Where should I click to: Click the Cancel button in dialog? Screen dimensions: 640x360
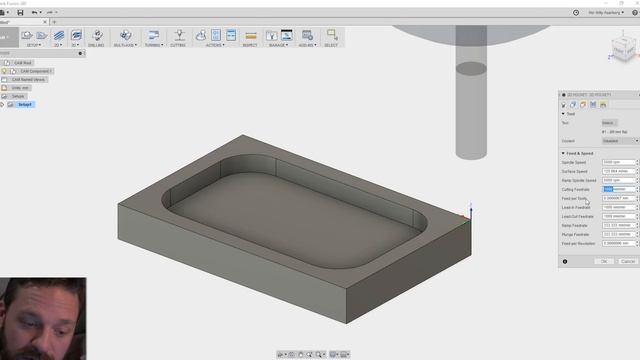[628, 261]
